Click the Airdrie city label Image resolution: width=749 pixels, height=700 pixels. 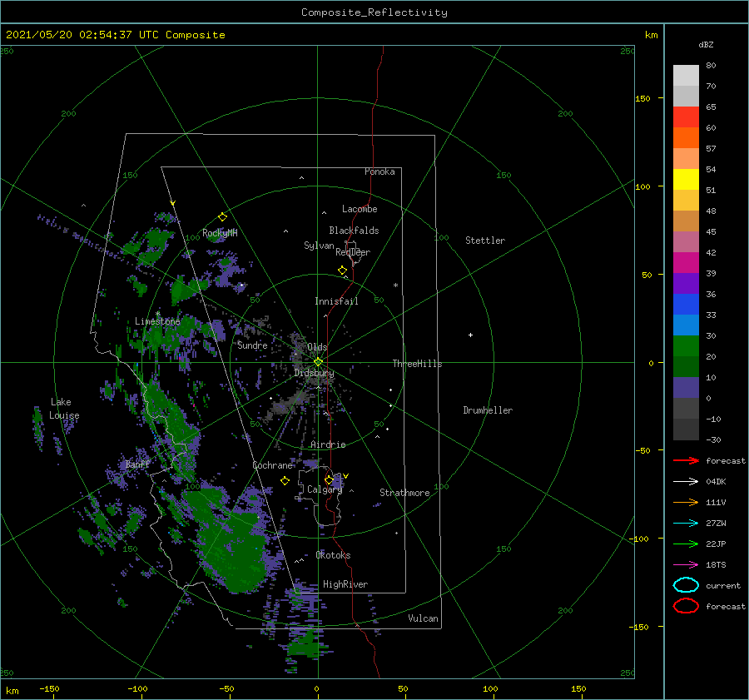coord(328,444)
